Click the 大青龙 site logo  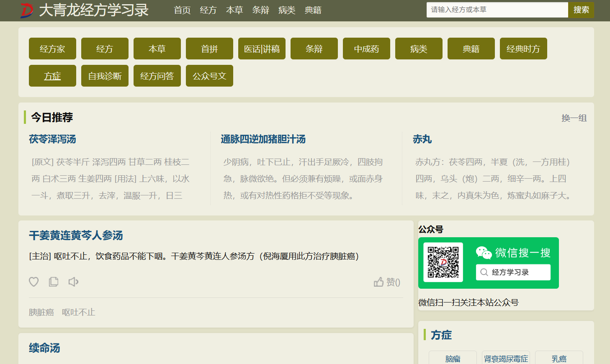[27, 10]
